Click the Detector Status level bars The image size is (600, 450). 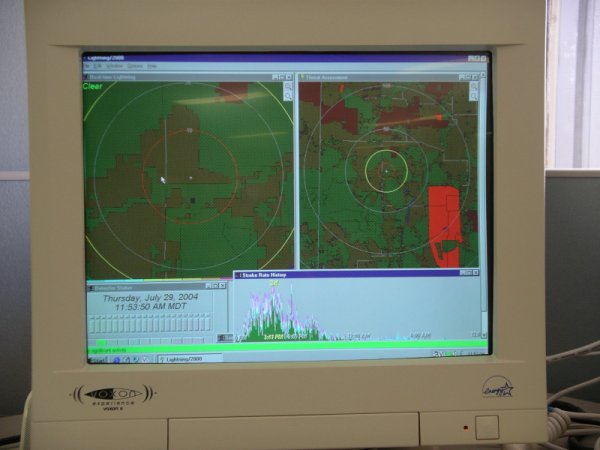[150, 323]
